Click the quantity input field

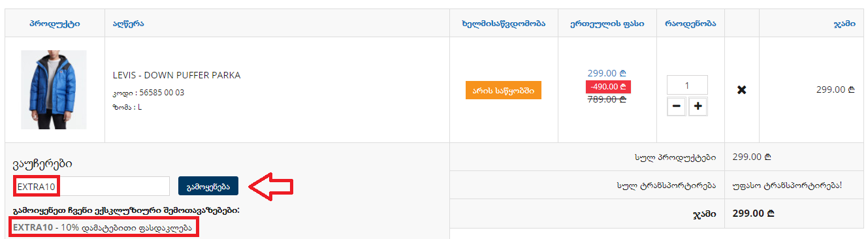(x=687, y=85)
